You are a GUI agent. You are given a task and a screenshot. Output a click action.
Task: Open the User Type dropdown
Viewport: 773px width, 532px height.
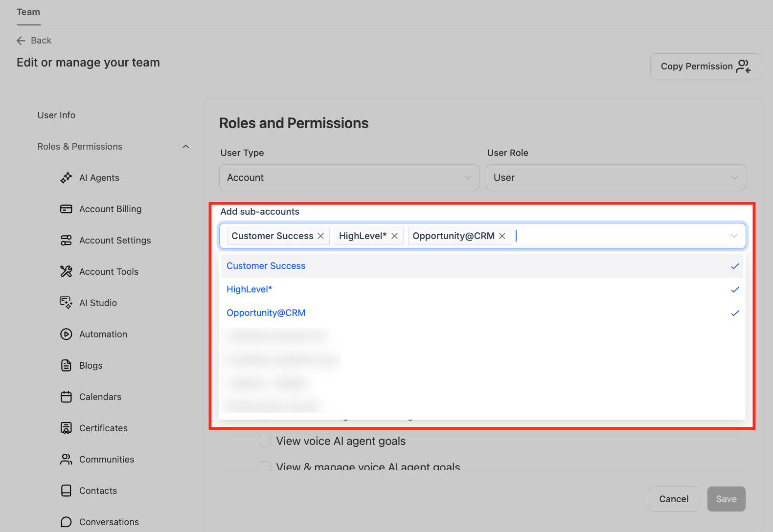click(349, 177)
